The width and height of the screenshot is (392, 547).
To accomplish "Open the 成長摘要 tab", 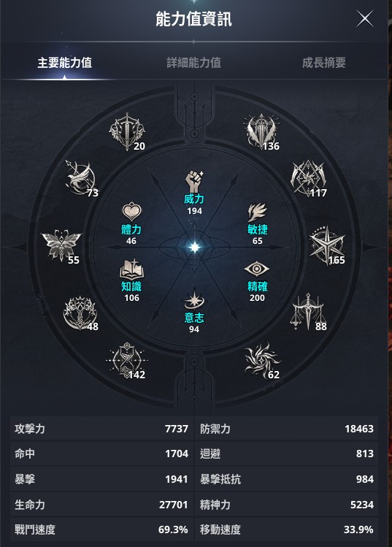I will click(x=323, y=63).
